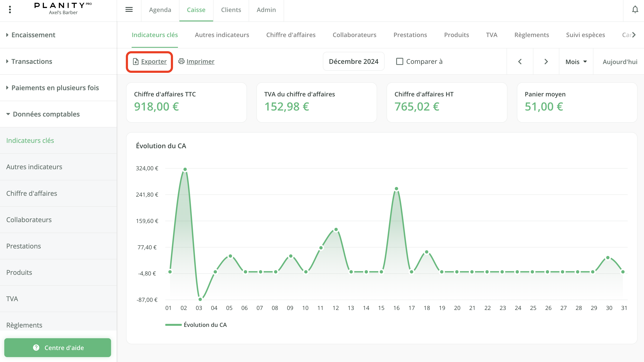This screenshot has height=362, width=644.
Task: Toggle the Évolution du CA legend series
Action: point(196,325)
